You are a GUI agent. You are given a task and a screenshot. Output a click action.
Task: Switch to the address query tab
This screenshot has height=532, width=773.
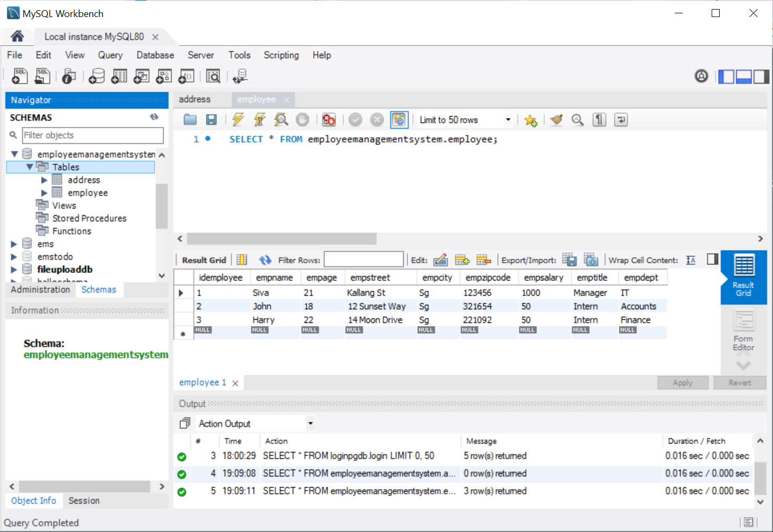coord(194,99)
